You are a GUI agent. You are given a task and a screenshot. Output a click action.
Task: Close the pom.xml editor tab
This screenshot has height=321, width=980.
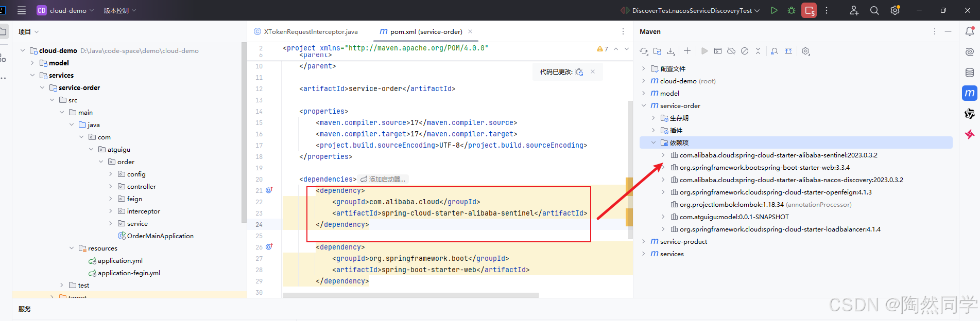click(470, 31)
